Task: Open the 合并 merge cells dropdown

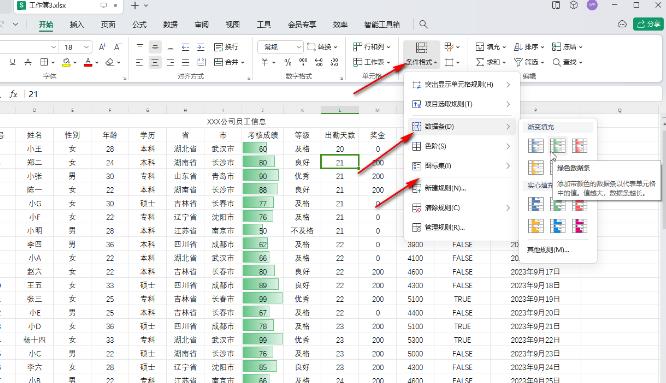Action: 229,62
